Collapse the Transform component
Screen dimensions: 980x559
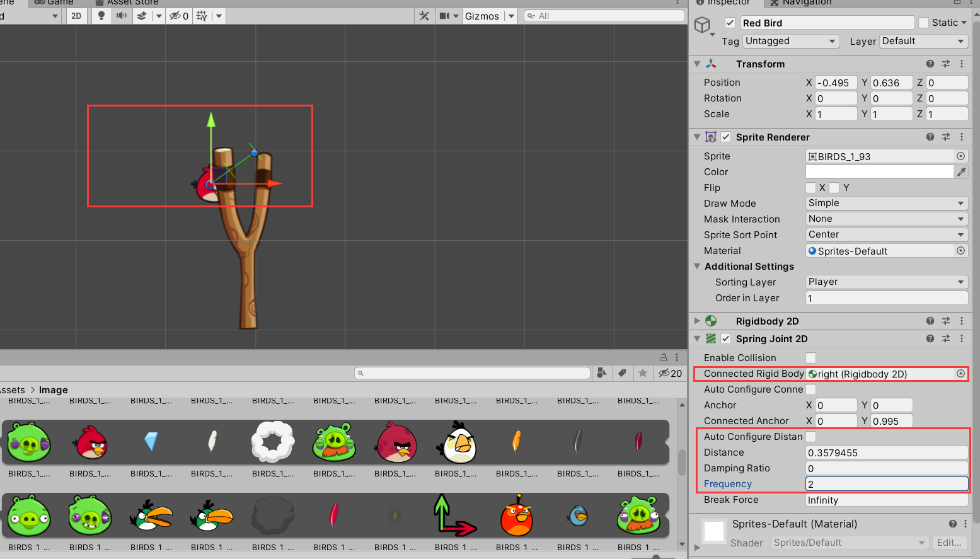[x=697, y=64]
